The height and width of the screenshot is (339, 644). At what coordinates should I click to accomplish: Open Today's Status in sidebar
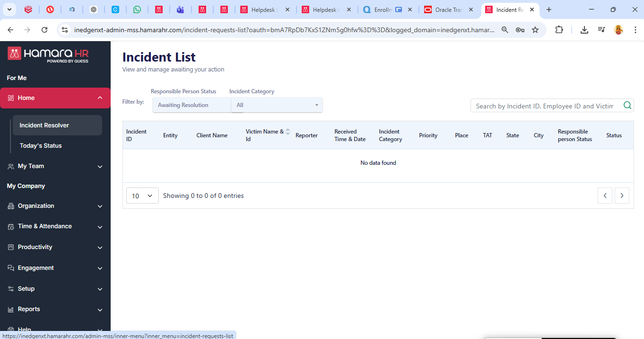[x=41, y=146]
